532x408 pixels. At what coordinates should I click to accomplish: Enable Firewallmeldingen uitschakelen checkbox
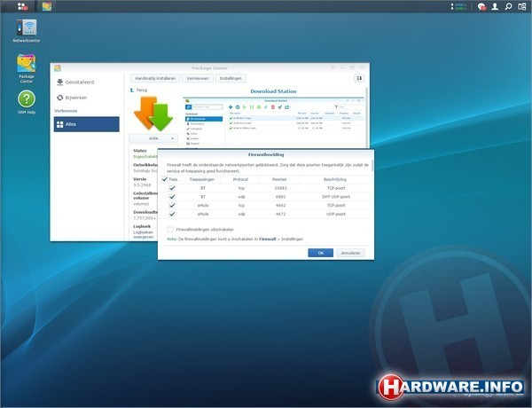[170, 230]
